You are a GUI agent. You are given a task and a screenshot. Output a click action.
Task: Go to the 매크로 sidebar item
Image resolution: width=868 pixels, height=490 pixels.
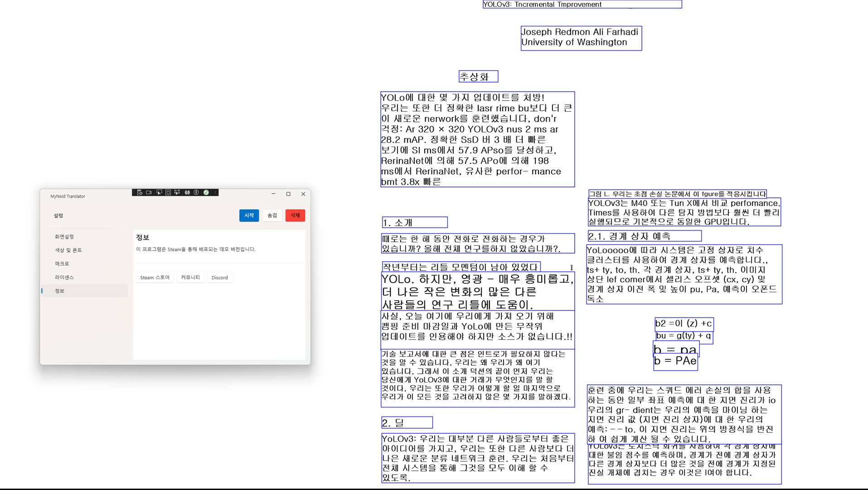coord(62,264)
